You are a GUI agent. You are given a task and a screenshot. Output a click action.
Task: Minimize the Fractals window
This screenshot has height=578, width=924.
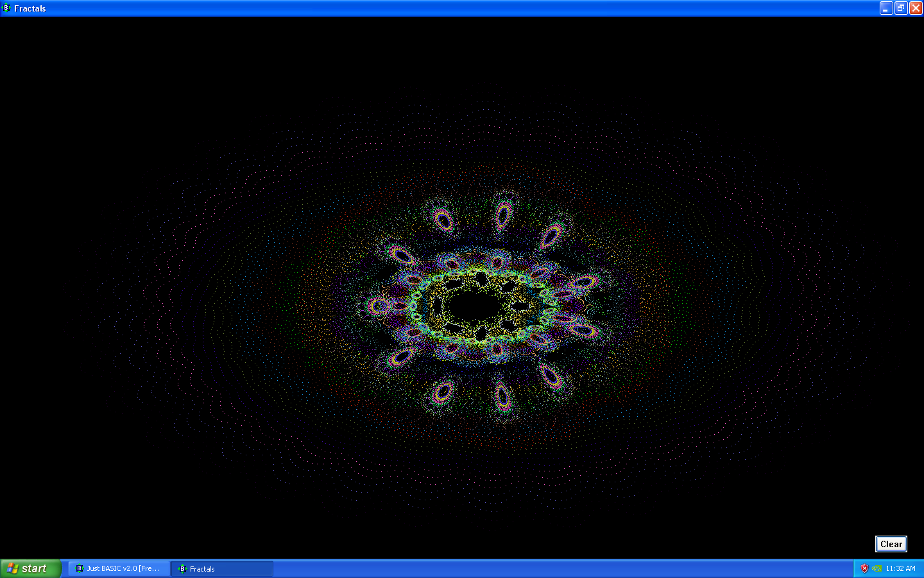coord(886,8)
